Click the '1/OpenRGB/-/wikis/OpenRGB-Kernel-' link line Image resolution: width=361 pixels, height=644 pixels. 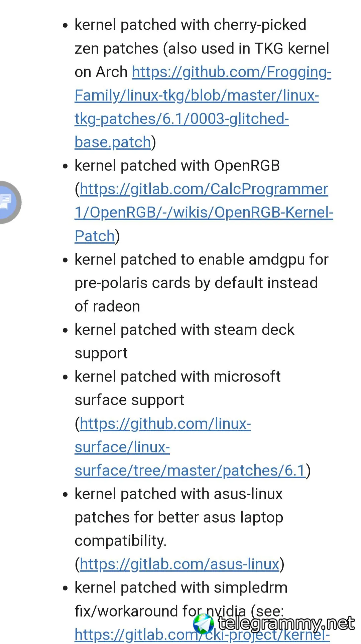click(204, 212)
